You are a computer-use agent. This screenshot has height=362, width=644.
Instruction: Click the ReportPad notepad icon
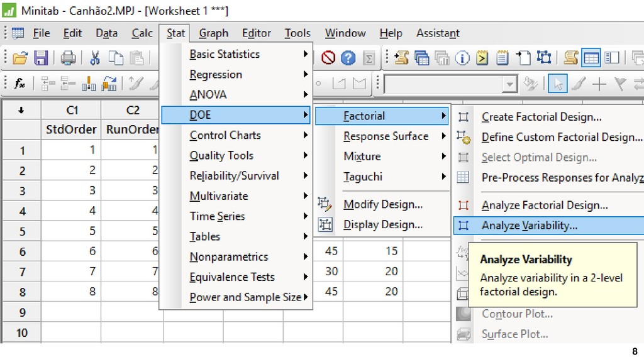(502, 58)
